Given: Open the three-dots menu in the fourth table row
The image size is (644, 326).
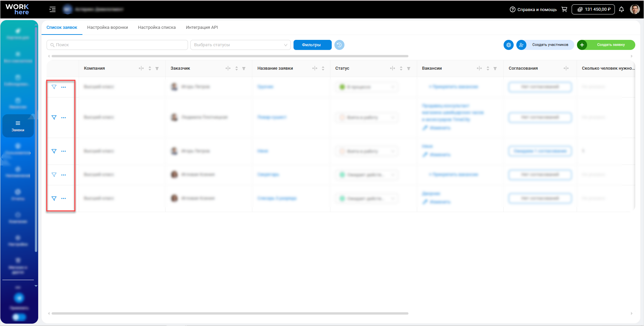Looking at the screenshot, I should click(x=64, y=175).
